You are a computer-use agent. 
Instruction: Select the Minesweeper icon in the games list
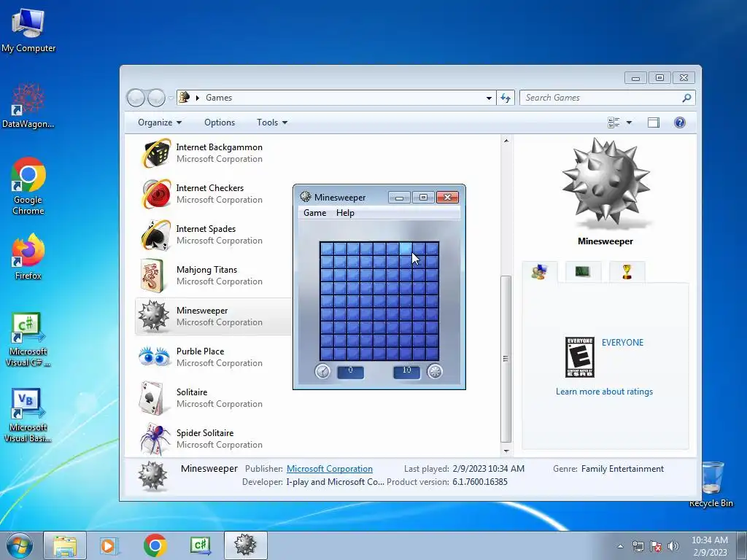pyautogui.click(x=153, y=316)
